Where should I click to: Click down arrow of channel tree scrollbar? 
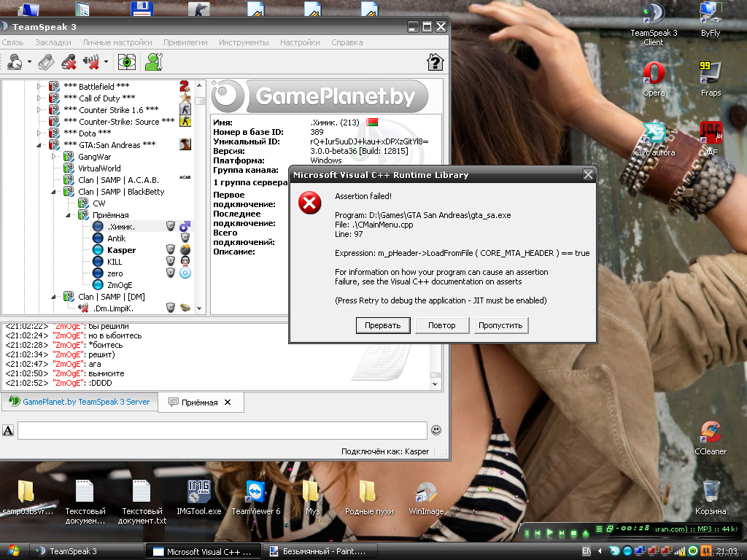pyautogui.click(x=200, y=308)
